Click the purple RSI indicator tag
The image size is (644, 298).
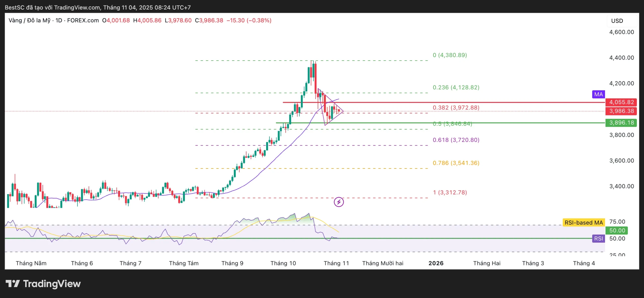coord(598,238)
